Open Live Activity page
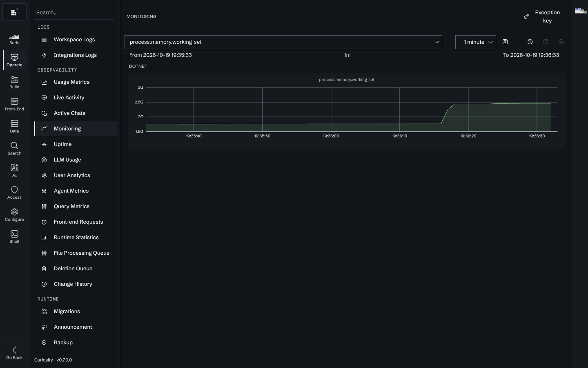This screenshot has width=588, height=368. tap(76, 98)
